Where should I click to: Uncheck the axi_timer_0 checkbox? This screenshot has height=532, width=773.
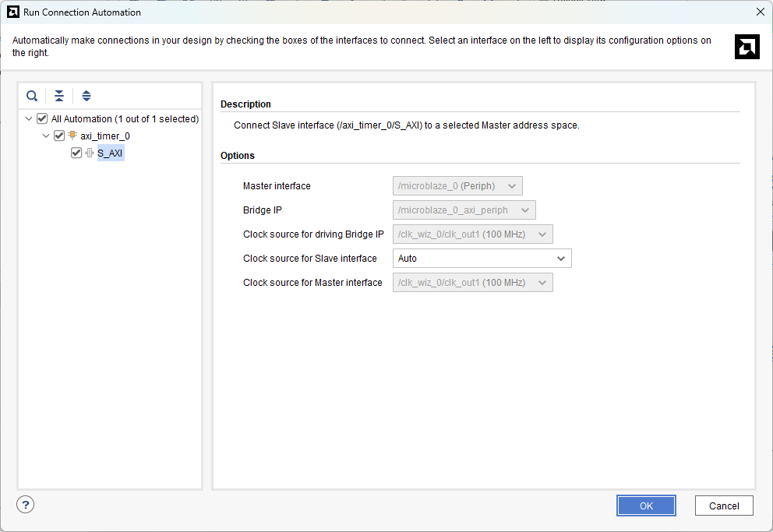tap(59, 136)
